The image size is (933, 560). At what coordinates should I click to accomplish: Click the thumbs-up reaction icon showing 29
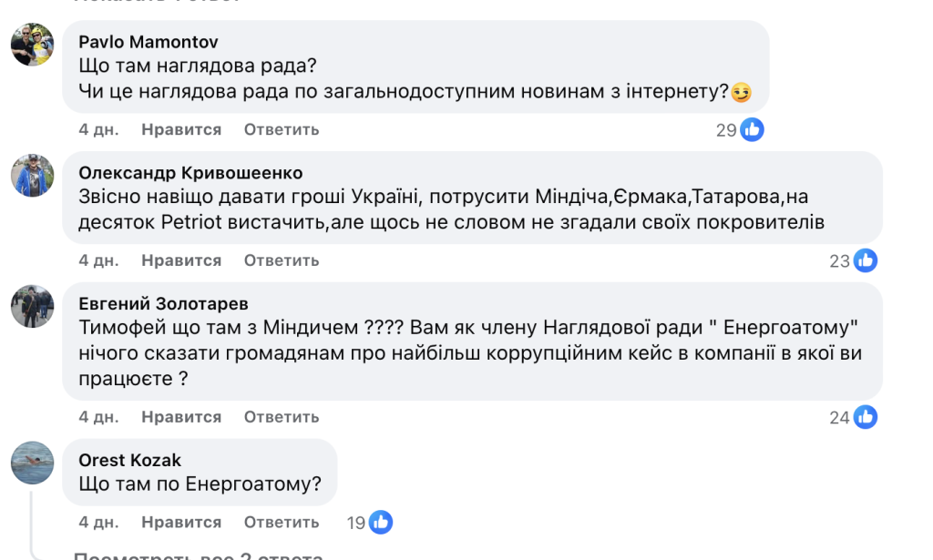tap(751, 129)
